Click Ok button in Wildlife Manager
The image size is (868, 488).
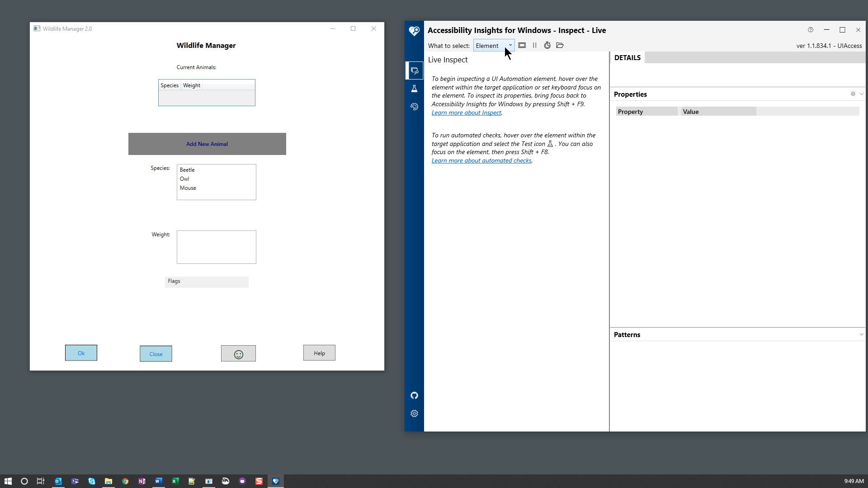(81, 353)
